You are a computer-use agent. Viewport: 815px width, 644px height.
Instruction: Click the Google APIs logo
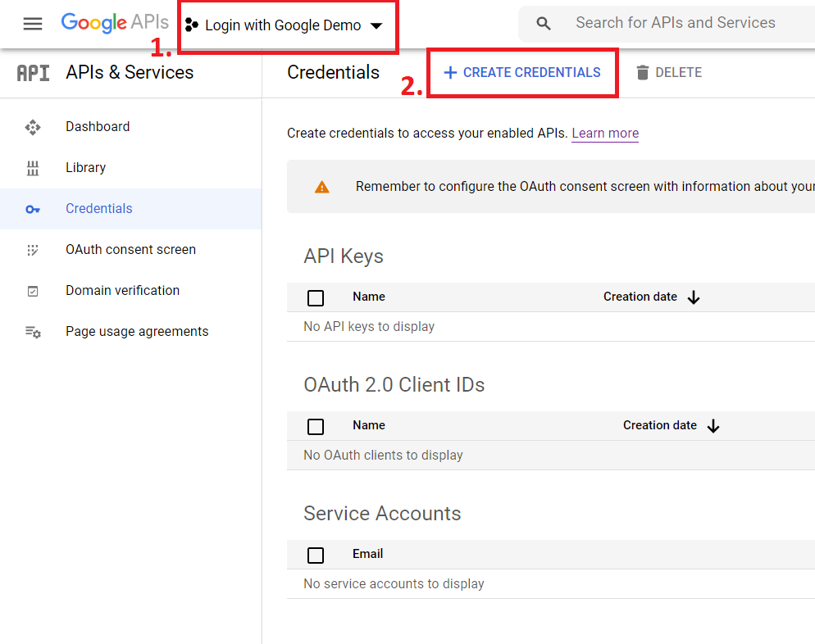click(115, 23)
